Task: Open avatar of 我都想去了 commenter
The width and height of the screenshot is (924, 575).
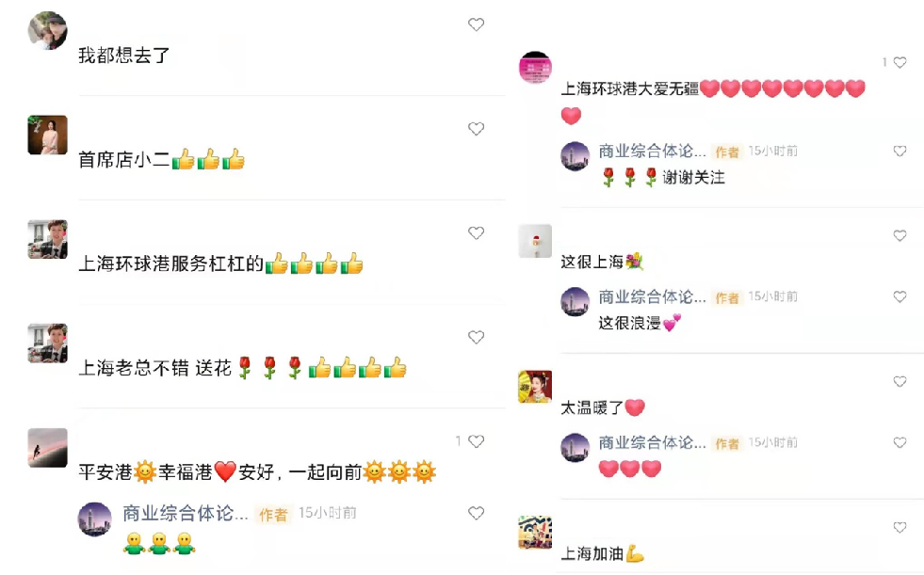Action: tap(48, 31)
